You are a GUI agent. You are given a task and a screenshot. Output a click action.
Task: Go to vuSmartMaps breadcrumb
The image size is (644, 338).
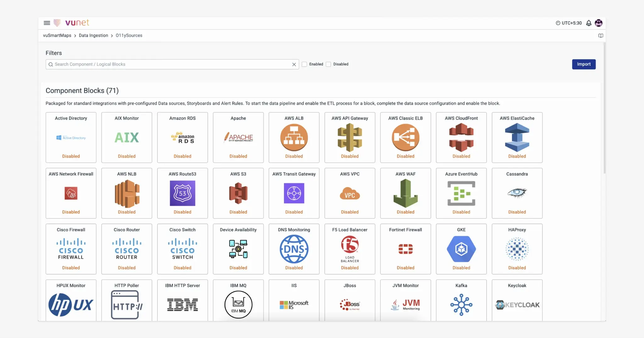pos(57,36)
